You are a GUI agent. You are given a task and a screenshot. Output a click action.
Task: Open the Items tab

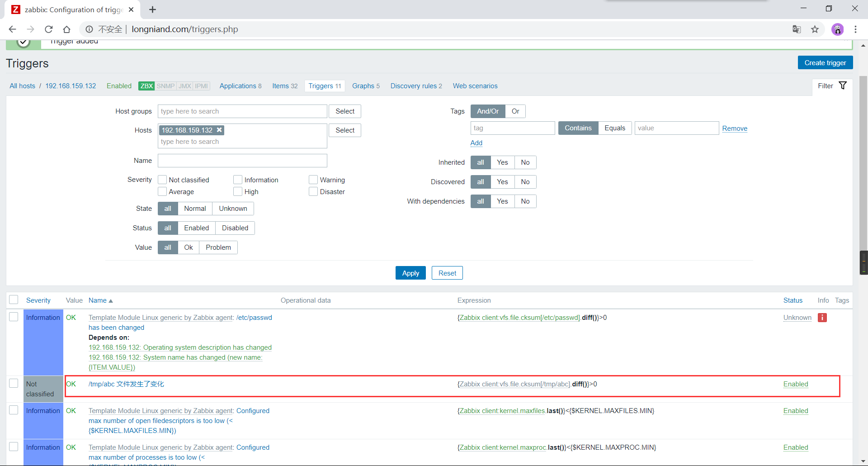[x=285, y=86]
